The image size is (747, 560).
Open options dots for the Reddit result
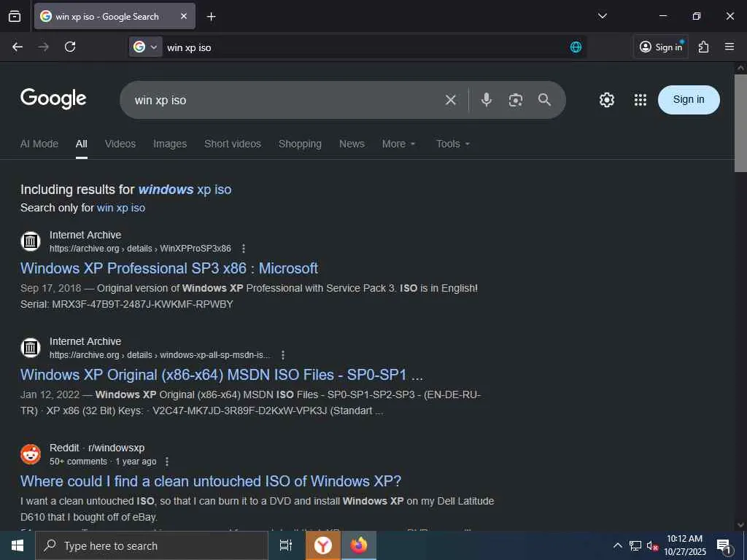tap(167, 462)
